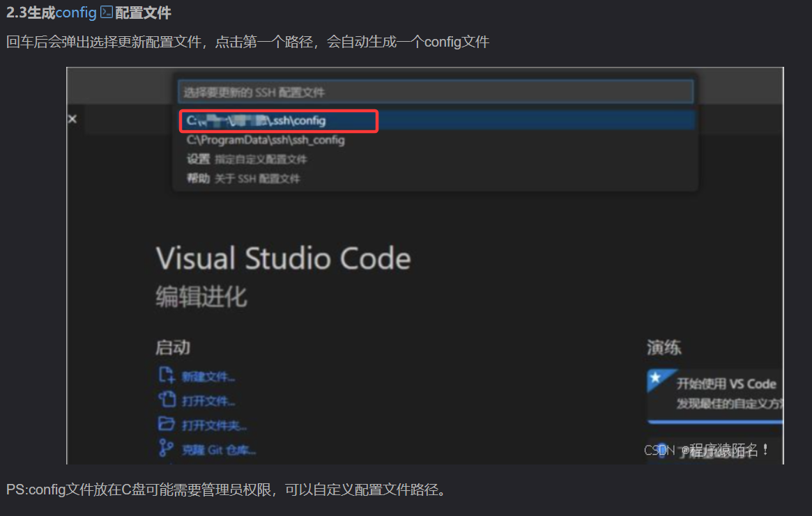Click the open folder icon
This screenshot has width=812, height=516.
[166, 423]
